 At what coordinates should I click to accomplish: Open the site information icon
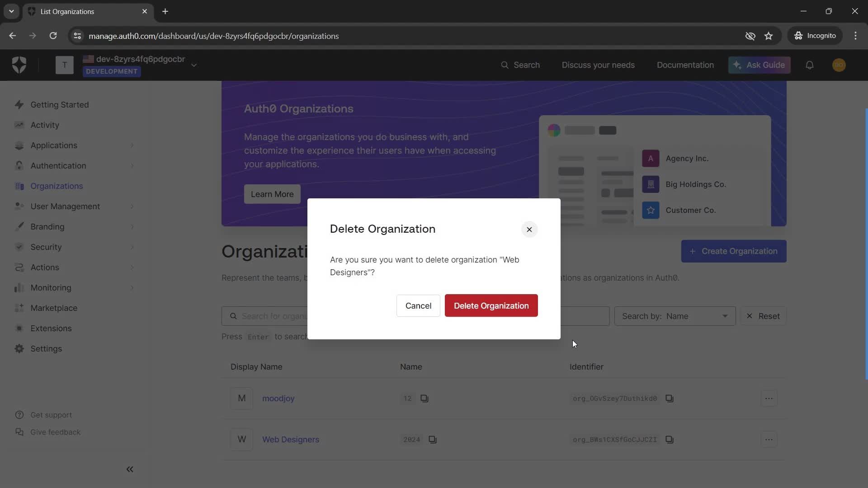point(77,36)
